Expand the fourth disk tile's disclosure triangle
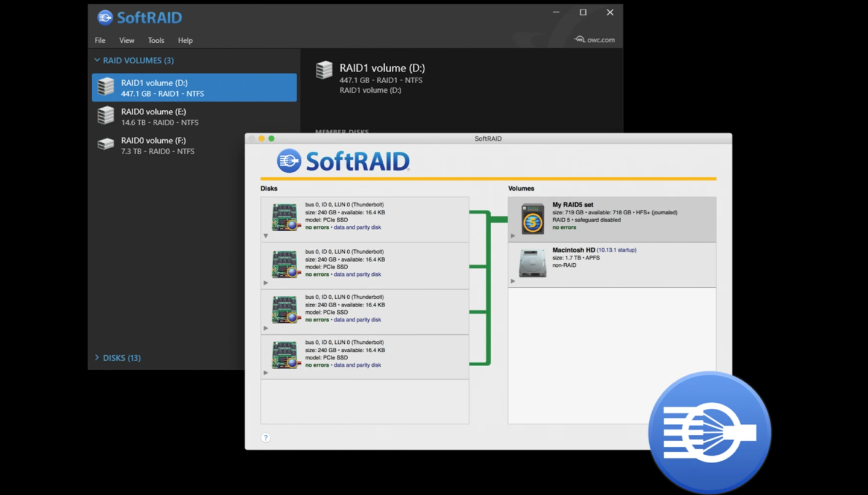Viewport: 868px width, 495px height. coord(266,373)
